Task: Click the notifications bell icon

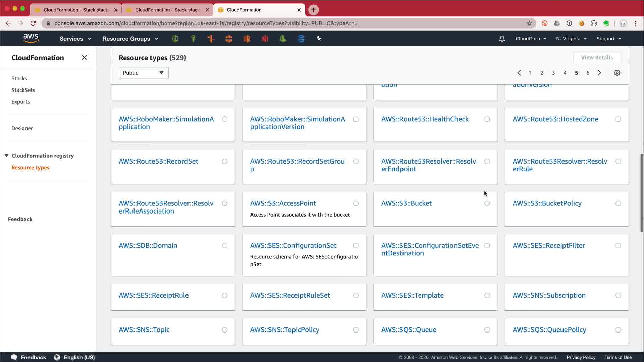Action: point(502,39)
